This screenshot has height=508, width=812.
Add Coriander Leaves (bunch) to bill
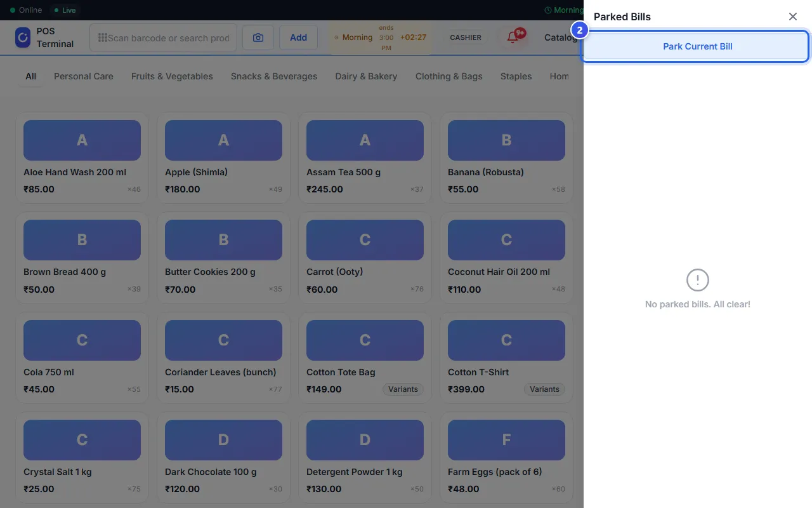[224, 358]
